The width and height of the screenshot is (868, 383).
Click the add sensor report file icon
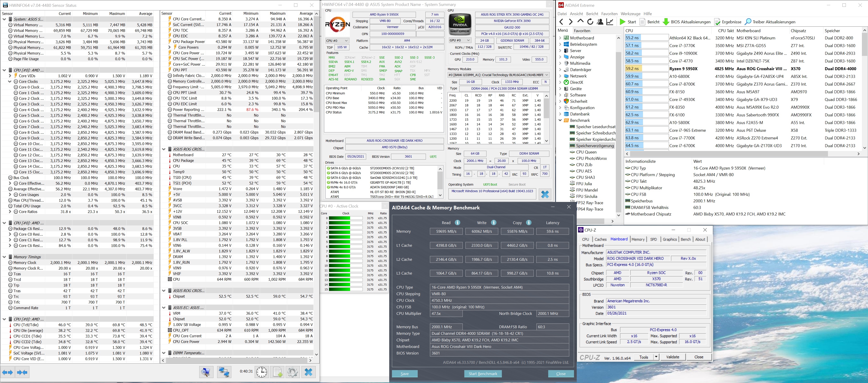pos(277,372)
